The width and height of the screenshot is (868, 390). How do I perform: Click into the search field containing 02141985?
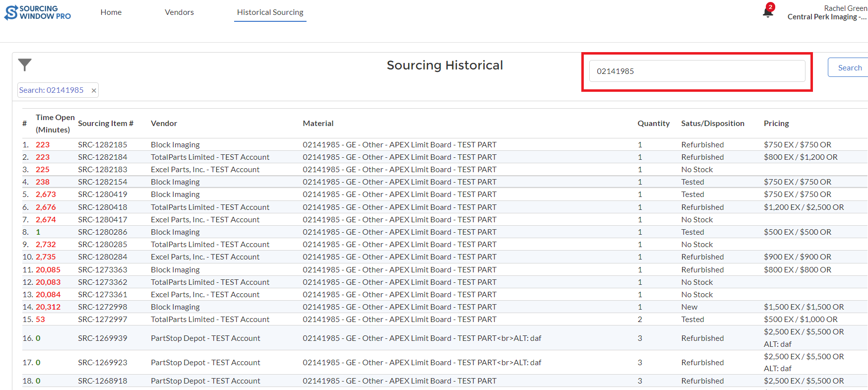[x=696, y=71]
